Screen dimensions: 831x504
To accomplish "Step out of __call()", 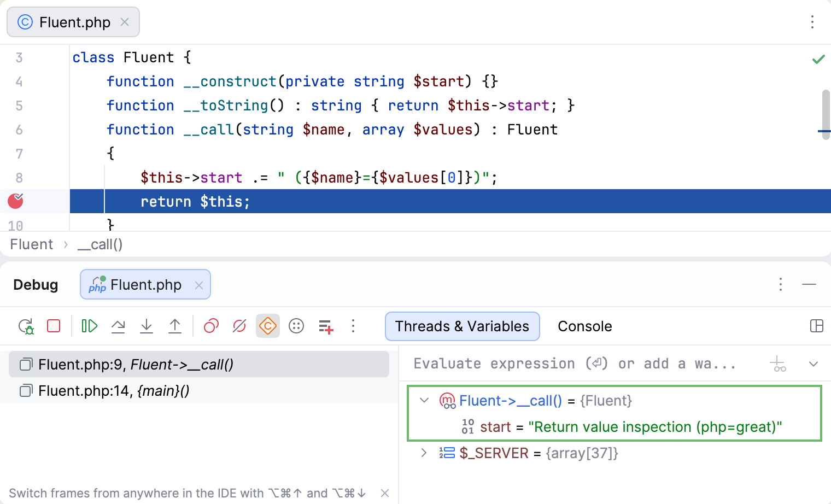I will point(174,326).
